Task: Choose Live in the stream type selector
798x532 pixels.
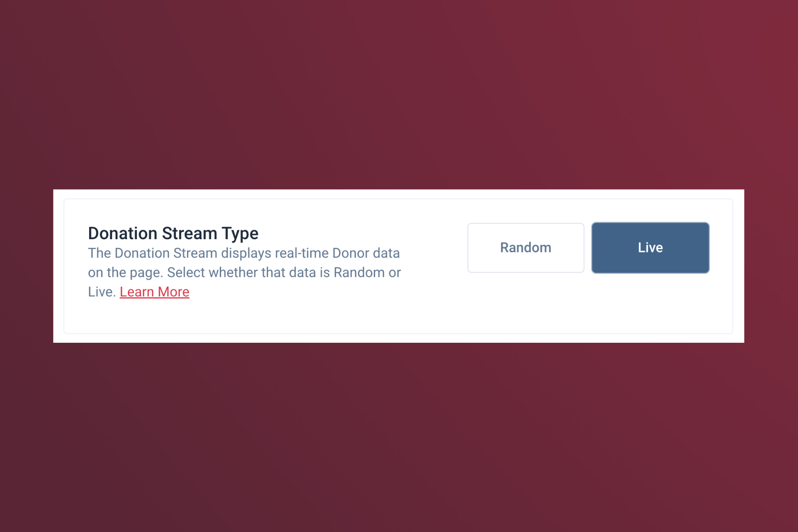Action: [x=650, y=247]
